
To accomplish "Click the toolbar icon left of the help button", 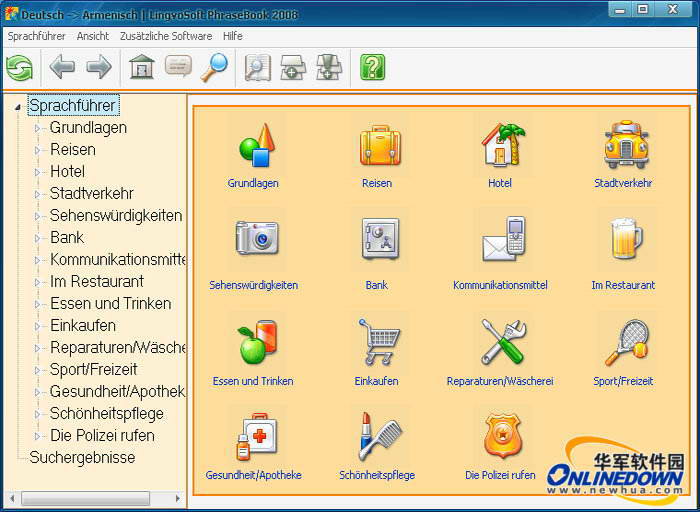I will [329, 67].
